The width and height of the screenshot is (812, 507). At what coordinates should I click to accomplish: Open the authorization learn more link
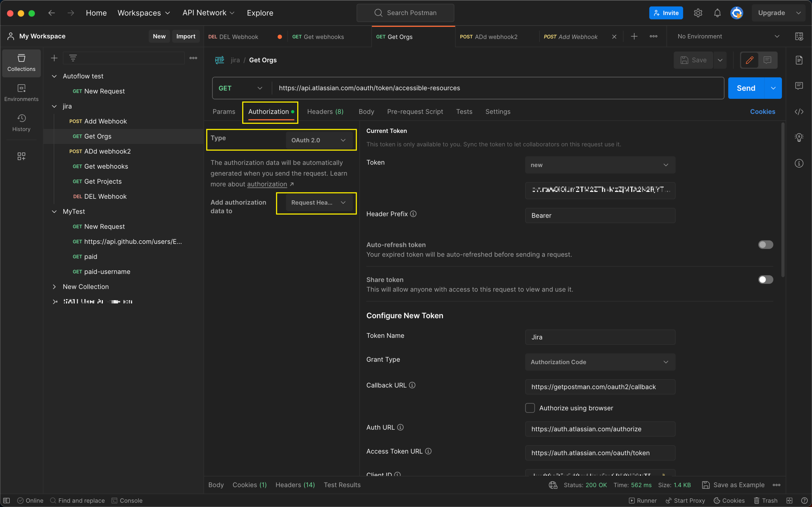click(267, 184)
